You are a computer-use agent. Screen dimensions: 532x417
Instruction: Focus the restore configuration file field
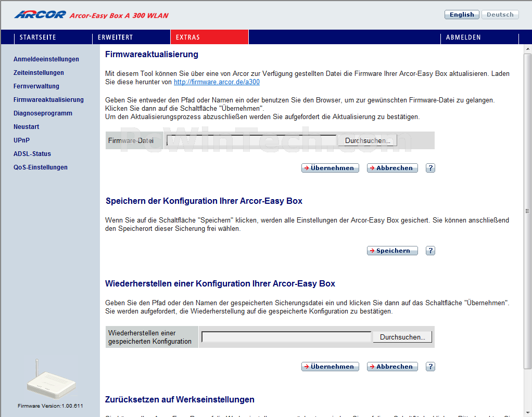click(x=286, y=337)
